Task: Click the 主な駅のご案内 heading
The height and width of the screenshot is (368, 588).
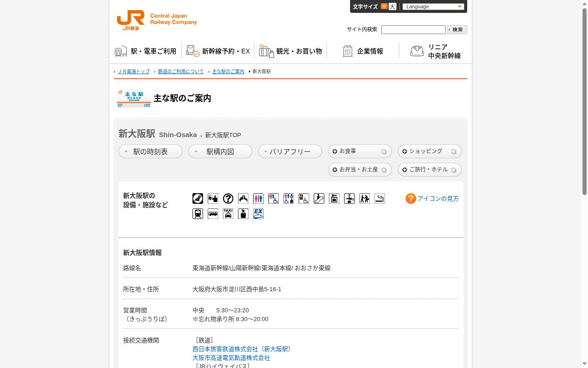Action: 182,98
